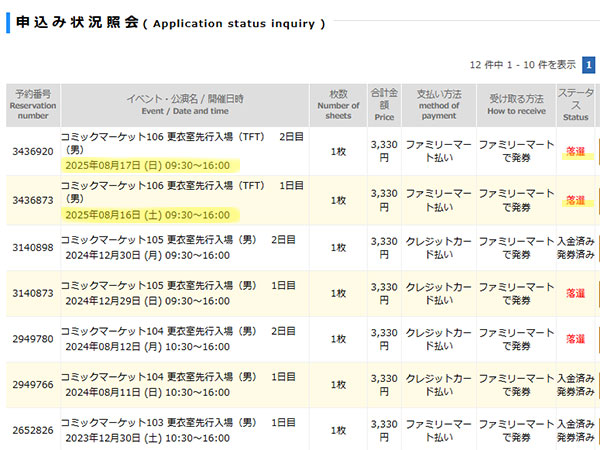Click 落選 status for reservation 3436873

pyautogui.click(x=576, y=200)
